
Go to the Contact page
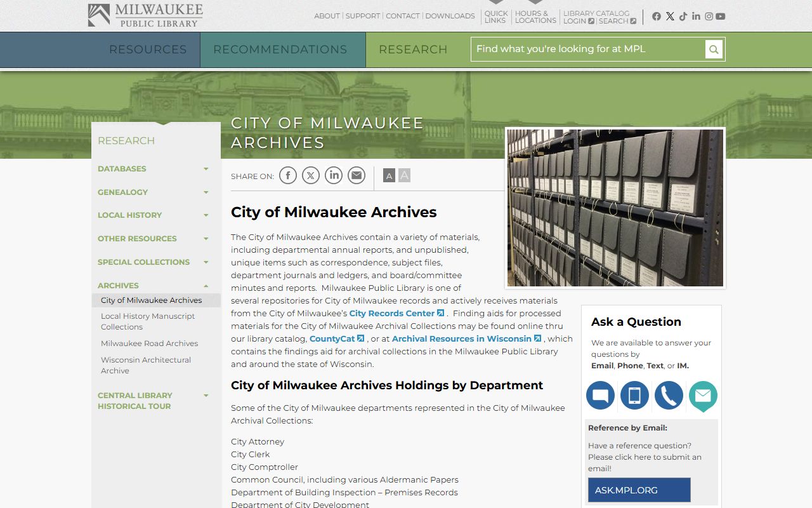pos(403,16)
